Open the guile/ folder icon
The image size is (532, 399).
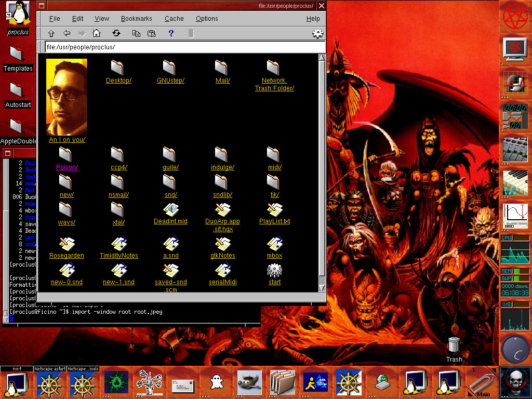coord(169,154)
